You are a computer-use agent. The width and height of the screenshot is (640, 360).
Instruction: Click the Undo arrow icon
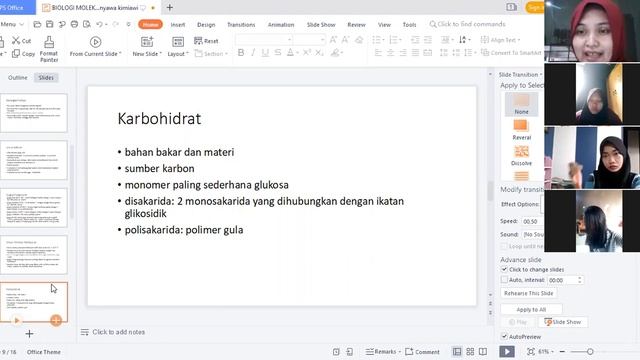point(99,24)
